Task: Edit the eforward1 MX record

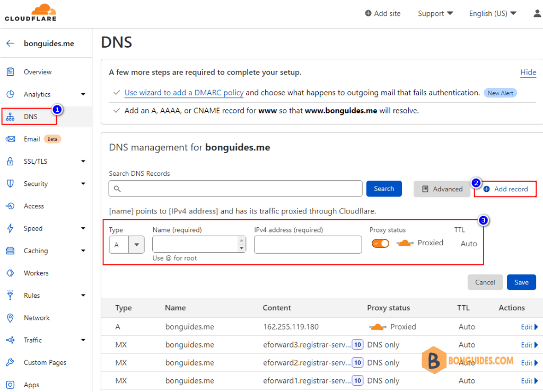Action: coord(529,381)
